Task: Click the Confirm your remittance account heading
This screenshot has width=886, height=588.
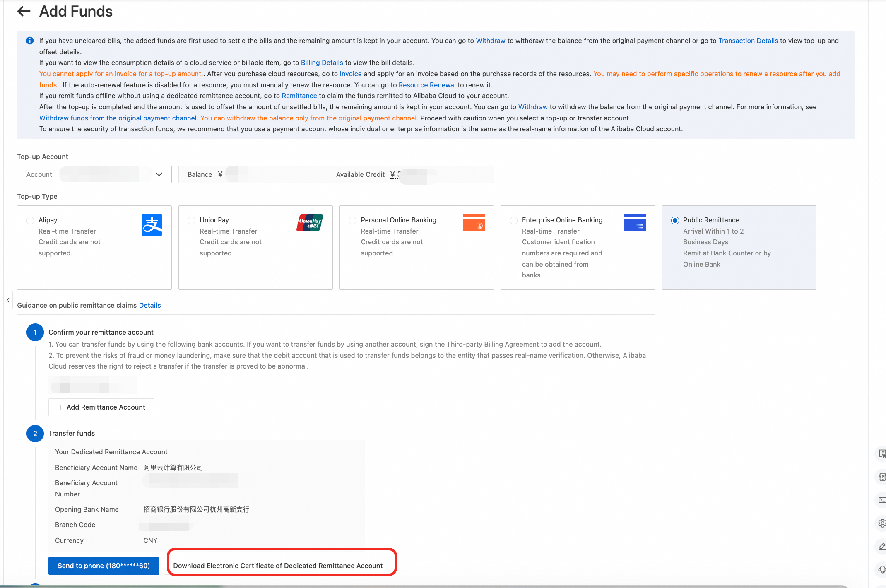Action: coord(101,332)
